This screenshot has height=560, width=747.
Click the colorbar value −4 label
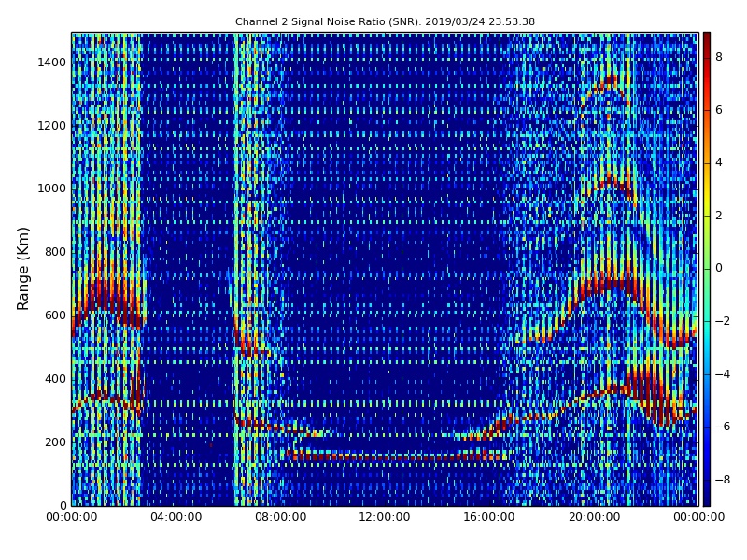tap(723, 374)
